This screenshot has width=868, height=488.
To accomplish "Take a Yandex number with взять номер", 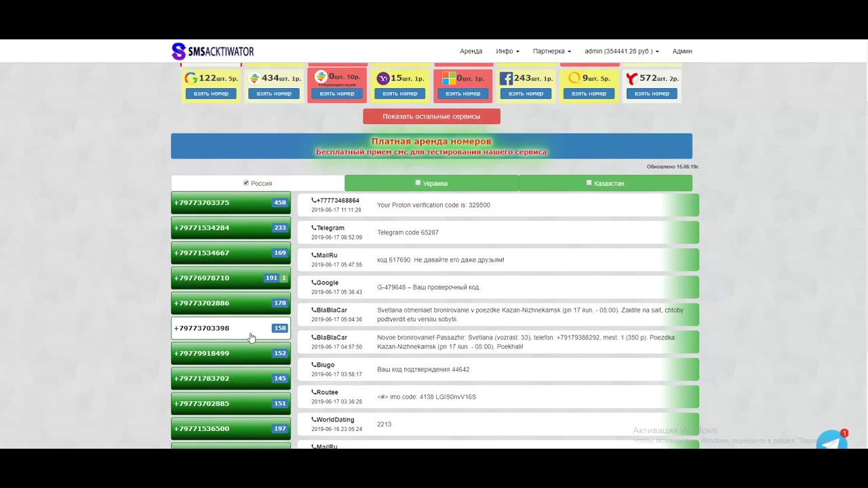I will [652, 94].
